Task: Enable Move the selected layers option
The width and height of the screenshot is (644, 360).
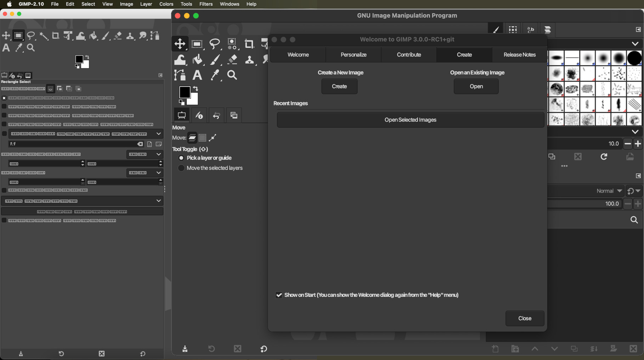Action: (x=181, y=168)
